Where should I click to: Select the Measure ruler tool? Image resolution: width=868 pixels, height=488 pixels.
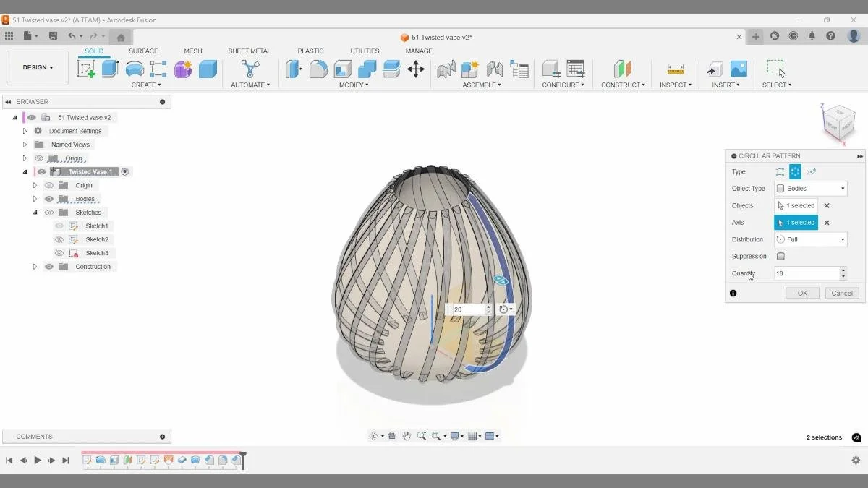[x=676, y=69]
